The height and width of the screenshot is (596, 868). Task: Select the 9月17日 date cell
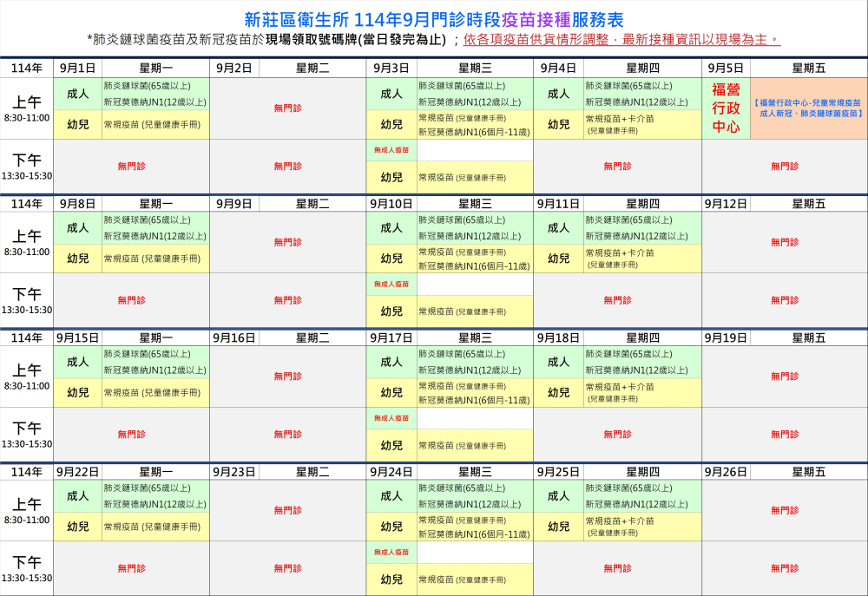tap(391, 337)
